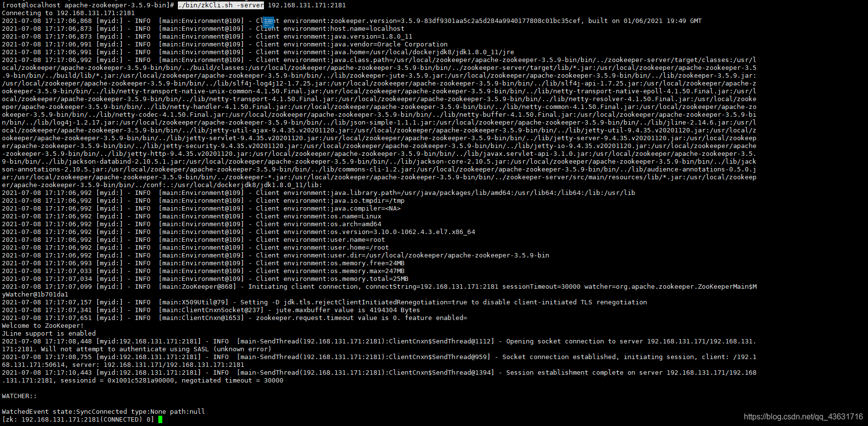Click 'Initiating client connection' text
Image resolution: width=868 pixels, height=426 pixels.
303,287
